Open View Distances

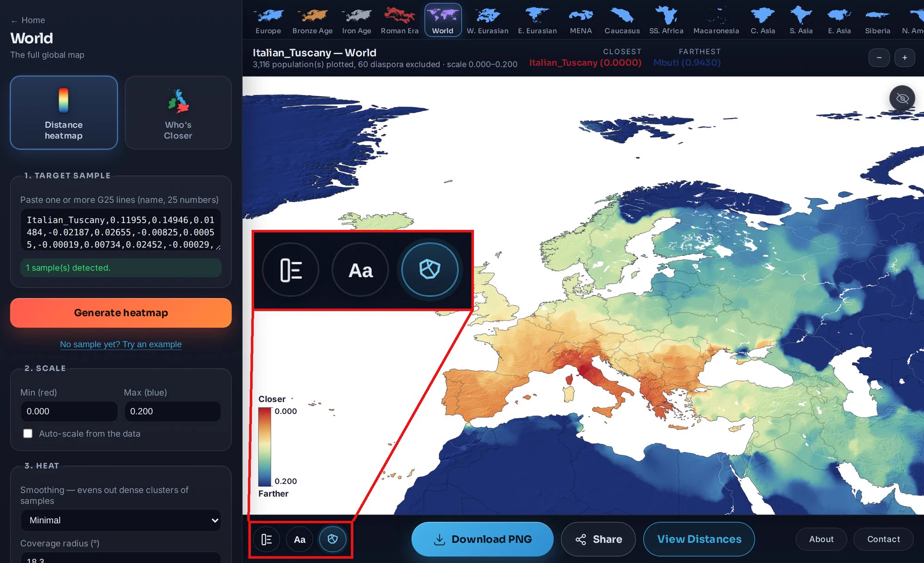coord(699,539)
